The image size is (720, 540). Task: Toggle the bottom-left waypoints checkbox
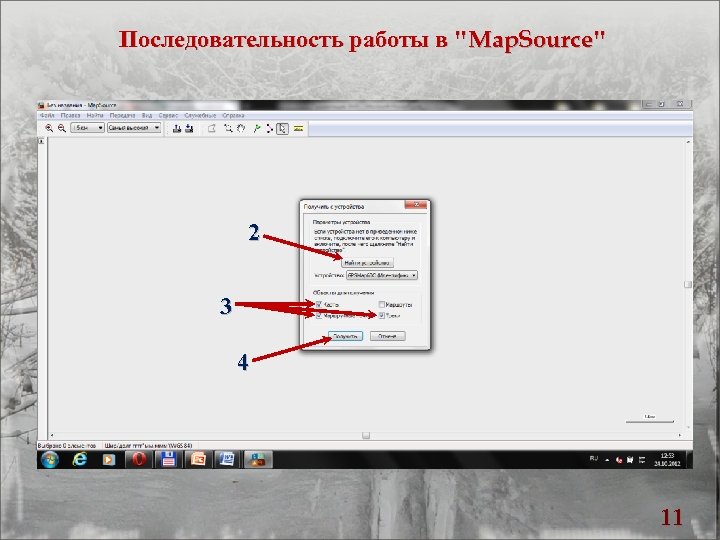[x=319, y=315]
